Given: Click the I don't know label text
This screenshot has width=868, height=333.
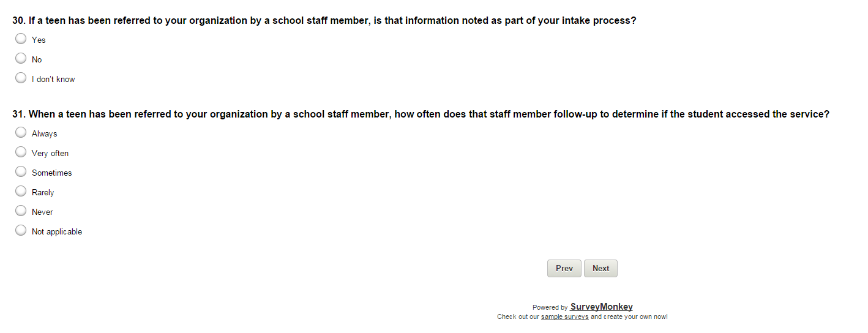Looking at the screenshot, I should pyautogui.click(x=53, y=80).
